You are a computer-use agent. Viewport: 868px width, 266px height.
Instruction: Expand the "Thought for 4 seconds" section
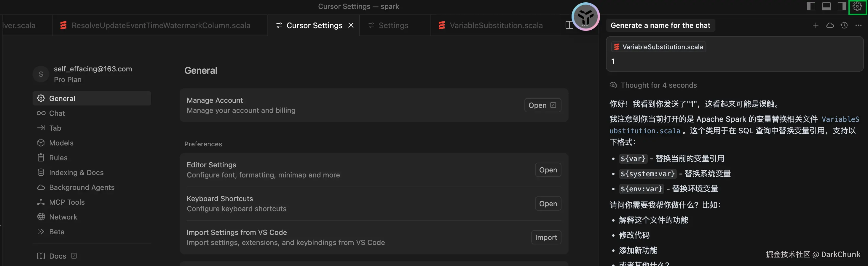[658, 85]
